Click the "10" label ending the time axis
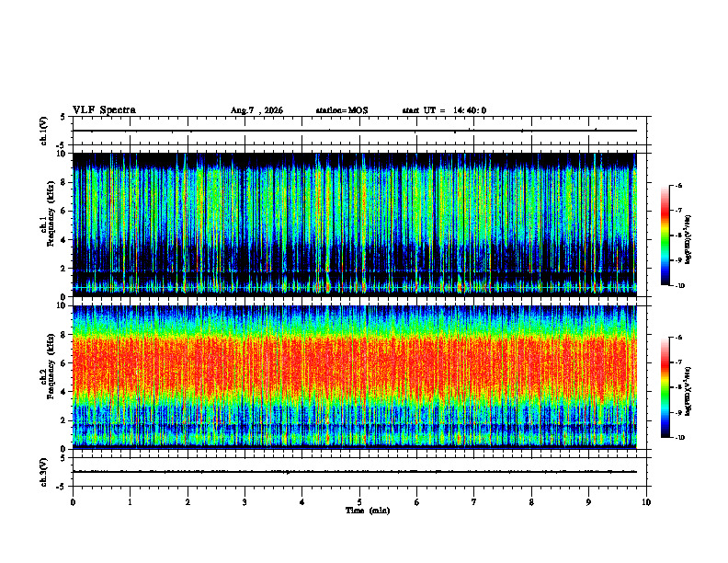Image resolution: width=728 pixels, height=563 pixels. 646,502
